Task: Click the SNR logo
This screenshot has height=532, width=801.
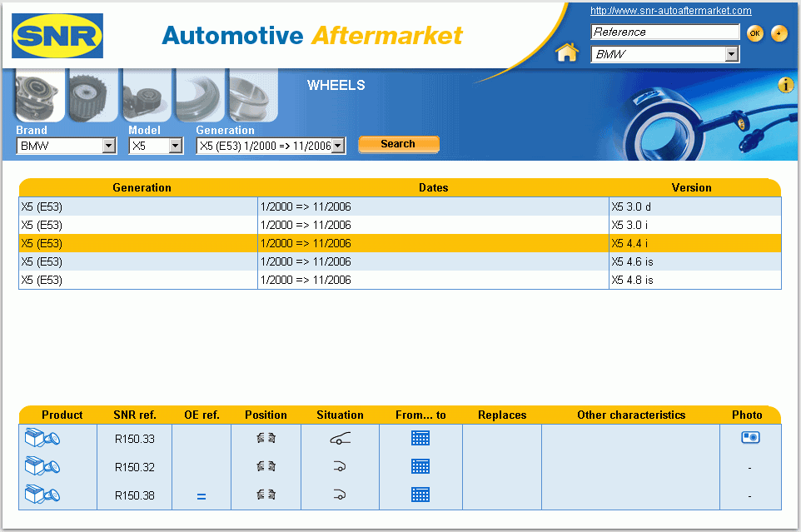Action: (x=57, y=36)
